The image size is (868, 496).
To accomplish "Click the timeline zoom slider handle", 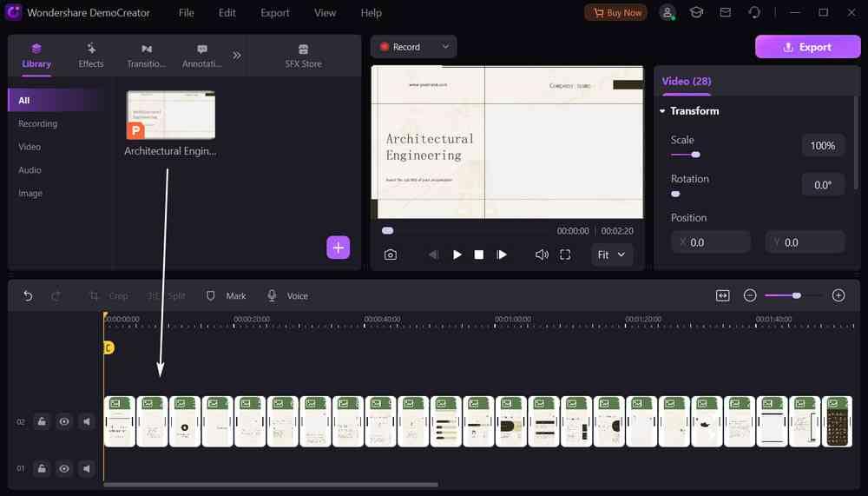I will [x=797, y=295].
